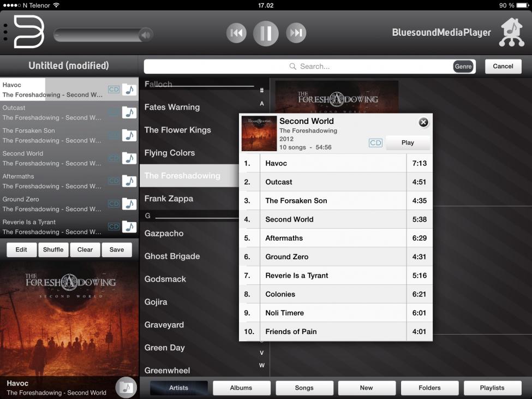Close the Second World album popup
Screen dimensions: 532x399
click(423, 122)
